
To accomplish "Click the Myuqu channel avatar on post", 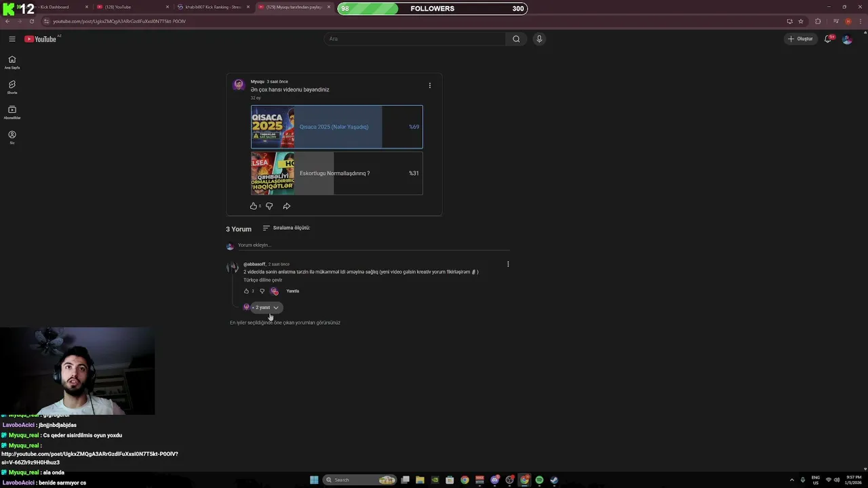I will click(239, 85).
